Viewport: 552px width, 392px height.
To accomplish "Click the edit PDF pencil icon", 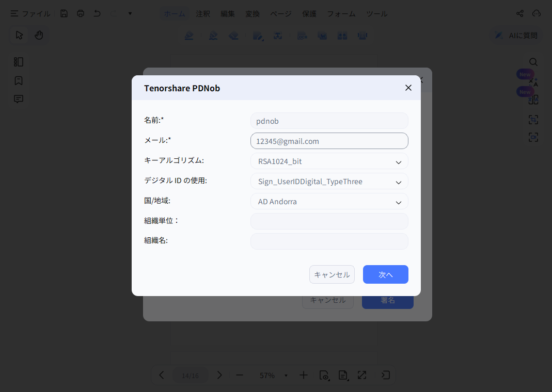I will click(258, 36).
